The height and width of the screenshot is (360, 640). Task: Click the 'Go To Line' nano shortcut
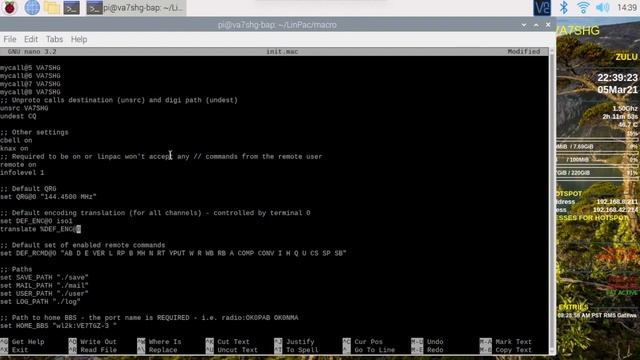tap(369, 350)
